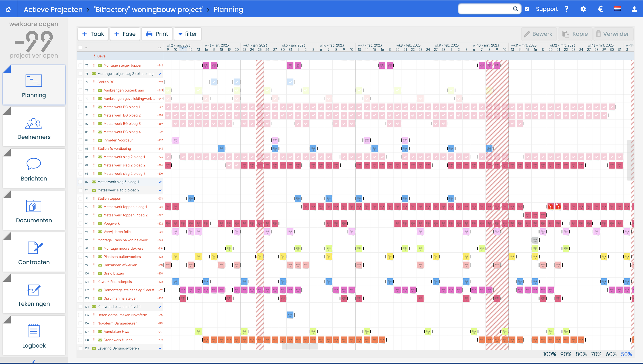Add a new Taak

(93, 34)
